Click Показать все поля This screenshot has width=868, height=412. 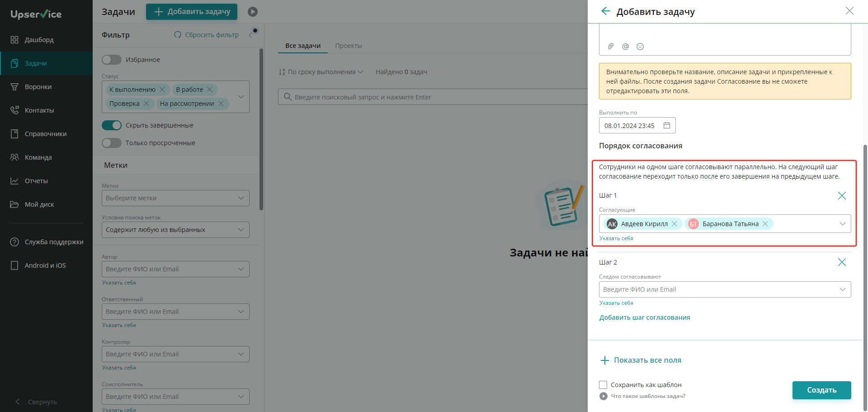(641, 360)
